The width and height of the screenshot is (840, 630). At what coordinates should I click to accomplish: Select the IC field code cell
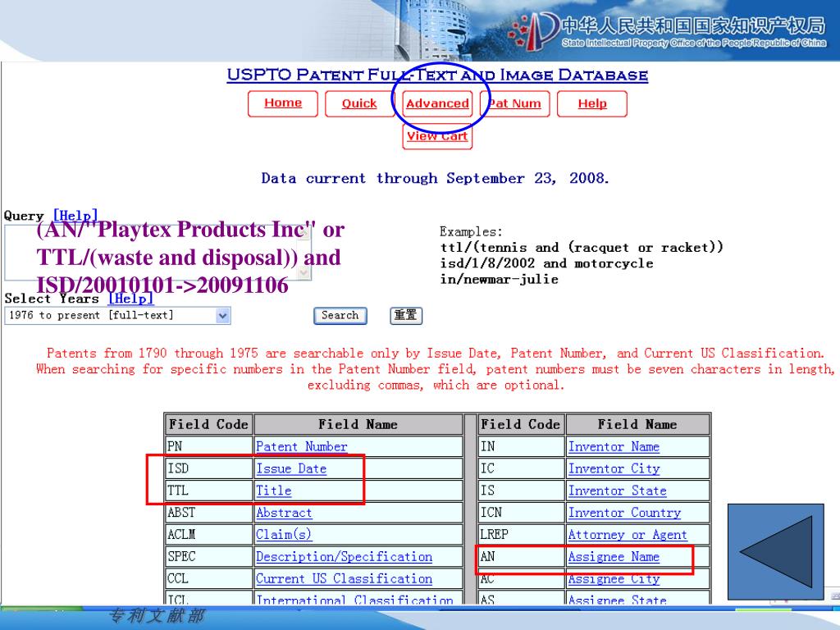click(521, 468)
